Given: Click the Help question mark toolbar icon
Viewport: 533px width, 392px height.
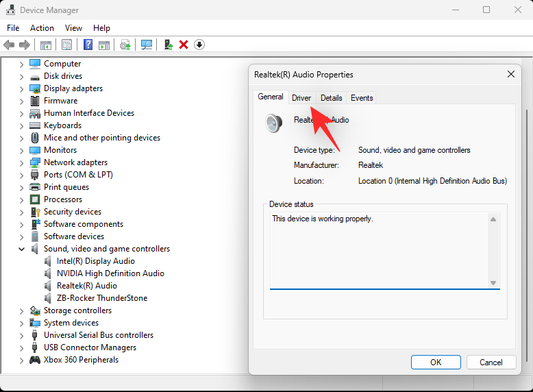Looking at the screenshot, I should [x=88, y=45].
